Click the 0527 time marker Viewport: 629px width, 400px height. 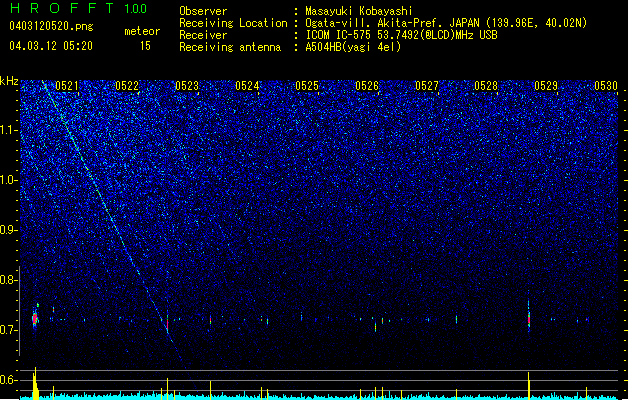[x=427, y=86]
